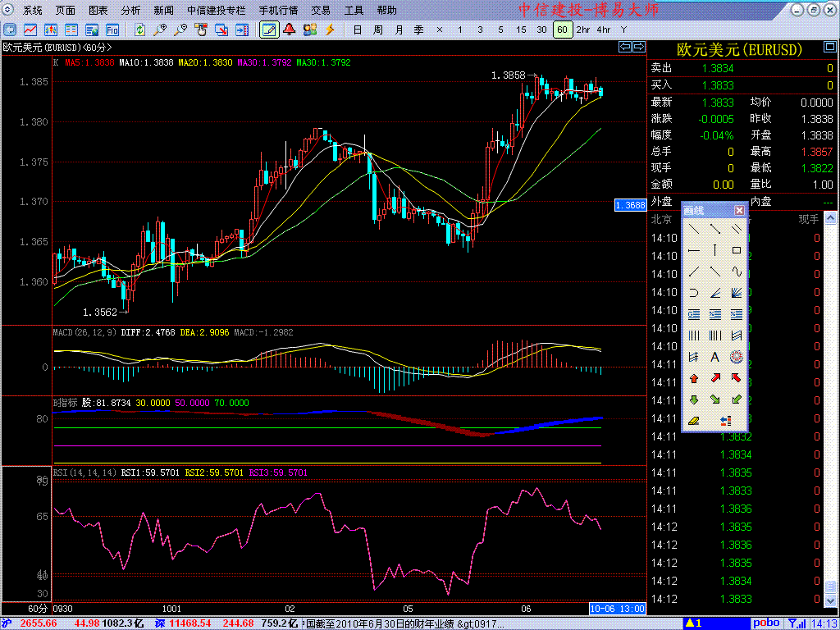
Task: Select the golden ratio G lines tool
Action: click(x=694, y=314)
